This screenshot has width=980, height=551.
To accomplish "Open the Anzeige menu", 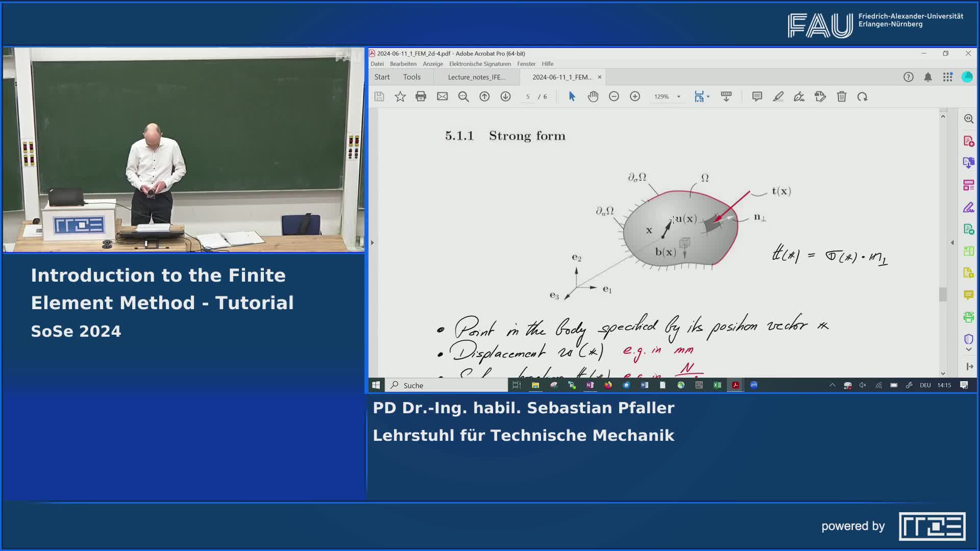I will (x=432, y=64).
